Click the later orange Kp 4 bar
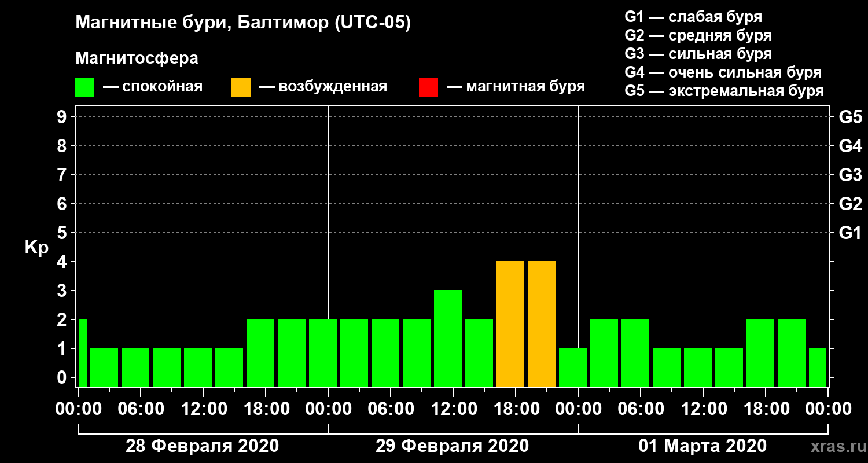The height and width of the screenshot is (463, 868). point(542,324)
